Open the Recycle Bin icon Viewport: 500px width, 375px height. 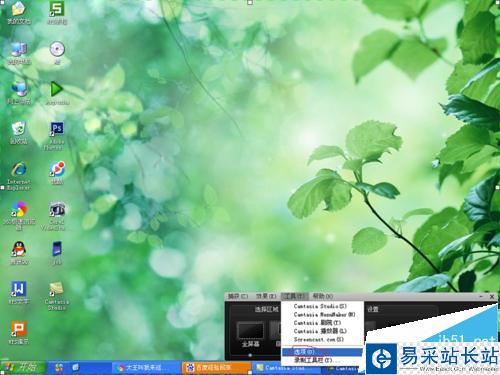pyautogui.click(x=19, y=133)
